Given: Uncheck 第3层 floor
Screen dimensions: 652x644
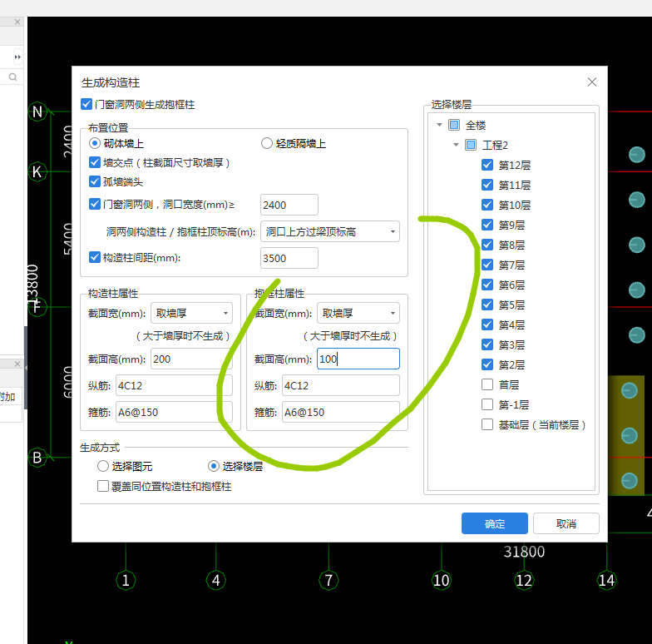Looking at the screenshot, I should pyautogui.click(x=487, y=344).
